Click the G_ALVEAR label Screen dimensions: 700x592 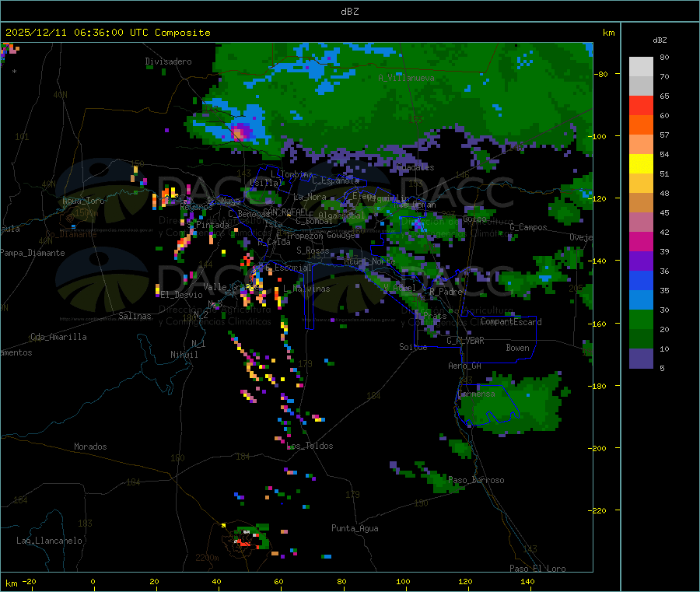click(x=466, y=341)
